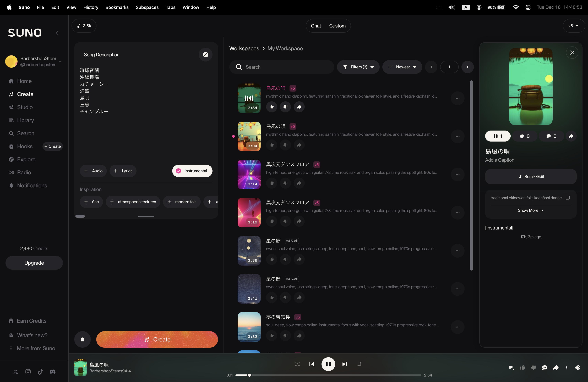Open the Bookmarks menu
The image size is (588, 382).
(117, 7)
